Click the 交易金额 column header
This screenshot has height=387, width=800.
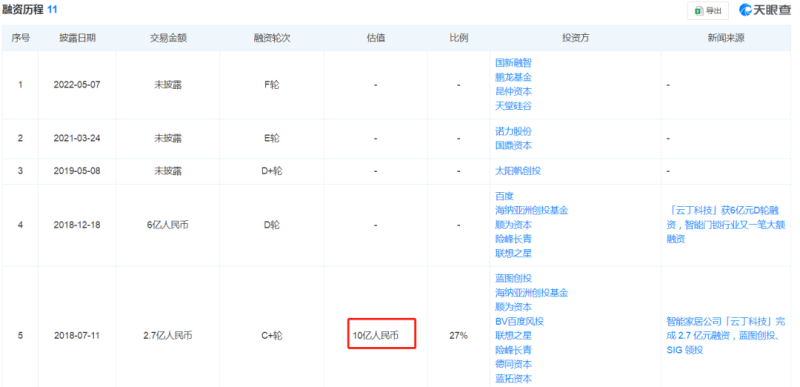click(168, 38)
